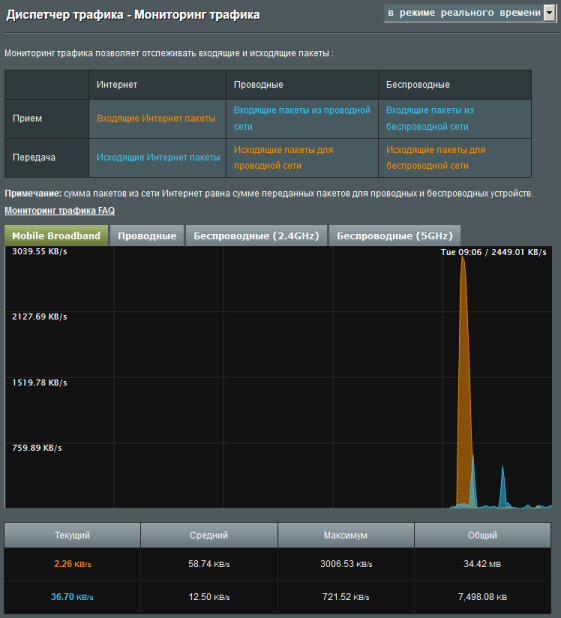Click 'Исходящие пакеты для проводной сети'
The height and width of the screenshot is (618, 561).
(x=283, y=158)
